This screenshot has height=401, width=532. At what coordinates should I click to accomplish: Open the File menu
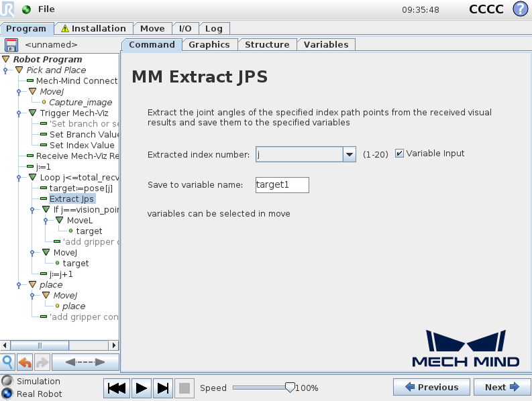pyautogui.click(x=46, y=9)
